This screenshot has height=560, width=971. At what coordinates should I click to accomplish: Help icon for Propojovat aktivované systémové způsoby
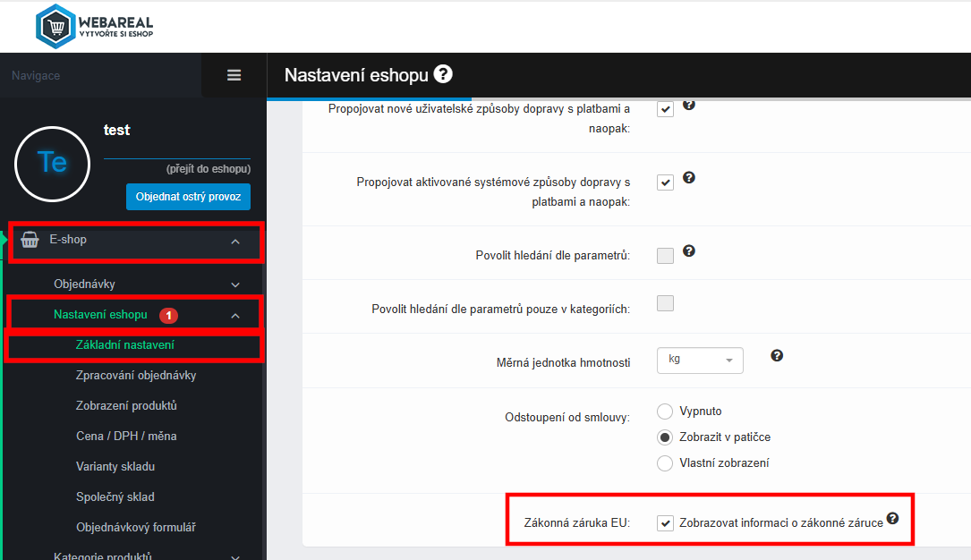click(x=688, y=178)
